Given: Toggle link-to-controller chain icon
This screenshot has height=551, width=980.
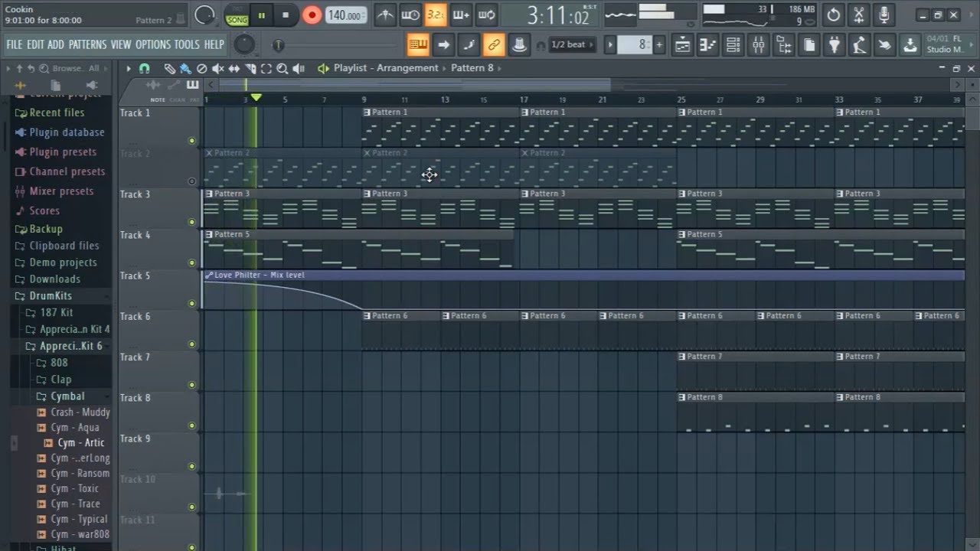Looking at the screenshot, I should (x=494, y=44).
